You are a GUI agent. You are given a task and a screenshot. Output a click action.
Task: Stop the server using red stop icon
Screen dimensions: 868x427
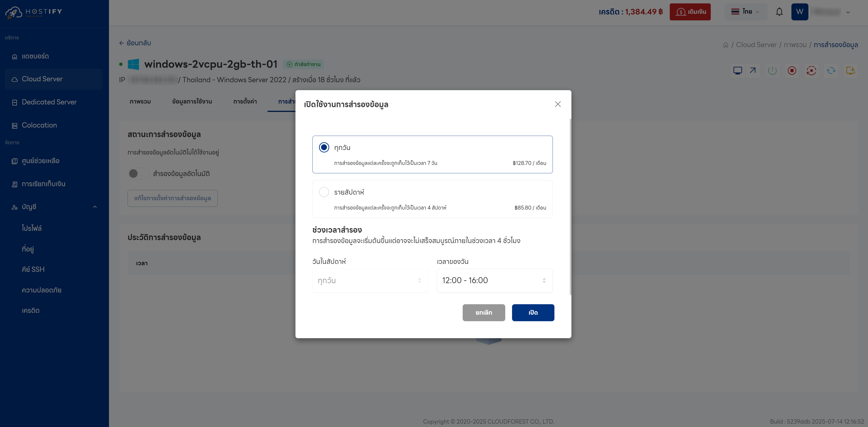792,70
